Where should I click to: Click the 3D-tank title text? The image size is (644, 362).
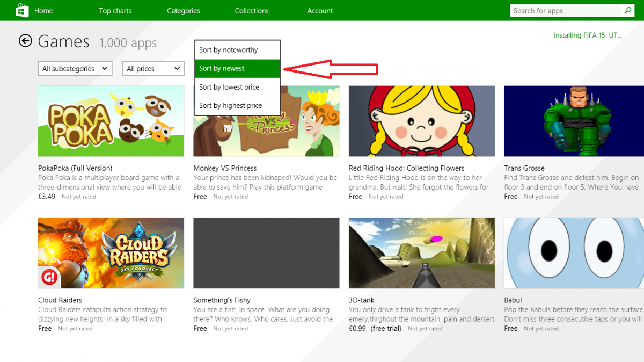tap(362, 300)
